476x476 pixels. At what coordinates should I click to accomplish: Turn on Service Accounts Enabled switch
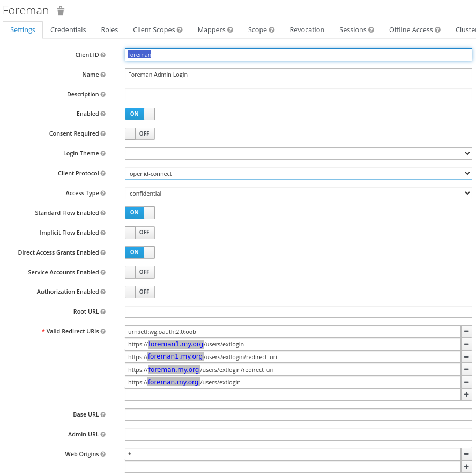click(140, 272)
